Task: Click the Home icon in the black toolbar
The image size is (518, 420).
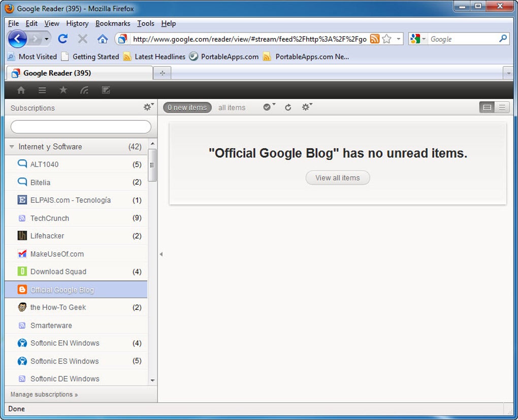Action: (x=21, y=90)
